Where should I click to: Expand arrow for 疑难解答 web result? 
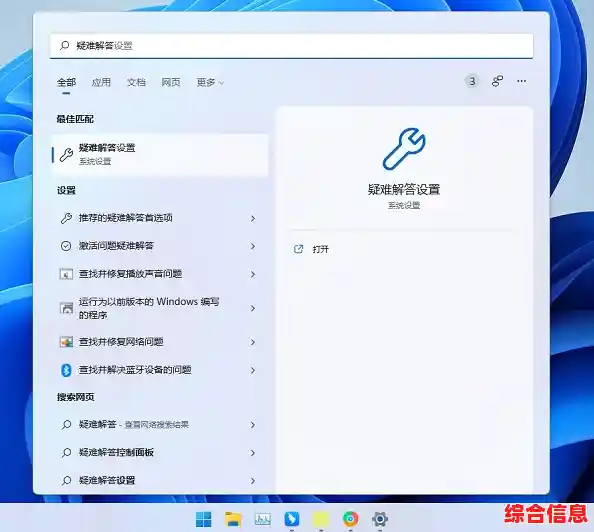(253, 425)
